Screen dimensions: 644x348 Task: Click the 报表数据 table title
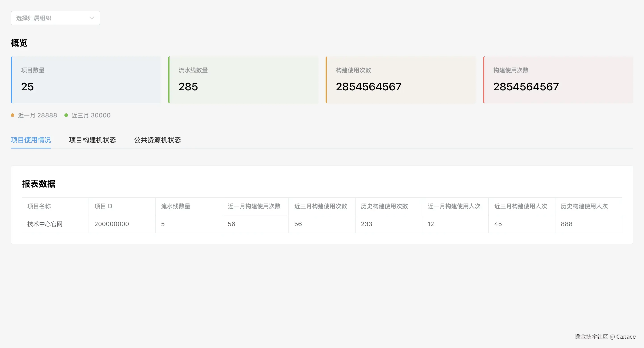(x=39, y=184)
